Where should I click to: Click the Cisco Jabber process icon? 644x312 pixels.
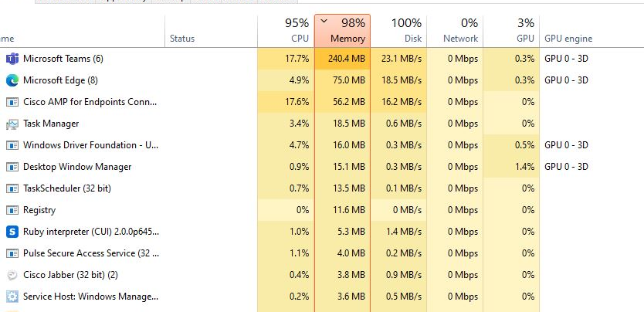pos(12,275)
